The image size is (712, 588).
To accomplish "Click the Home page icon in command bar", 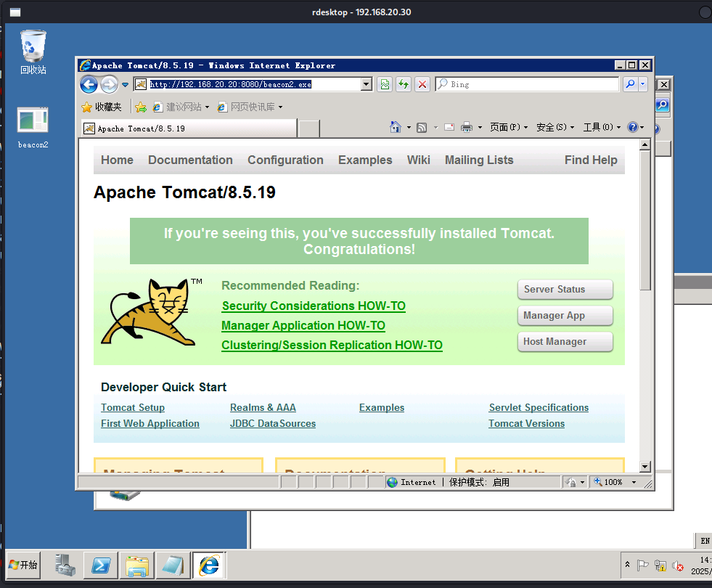I will [x=396, y=128].
